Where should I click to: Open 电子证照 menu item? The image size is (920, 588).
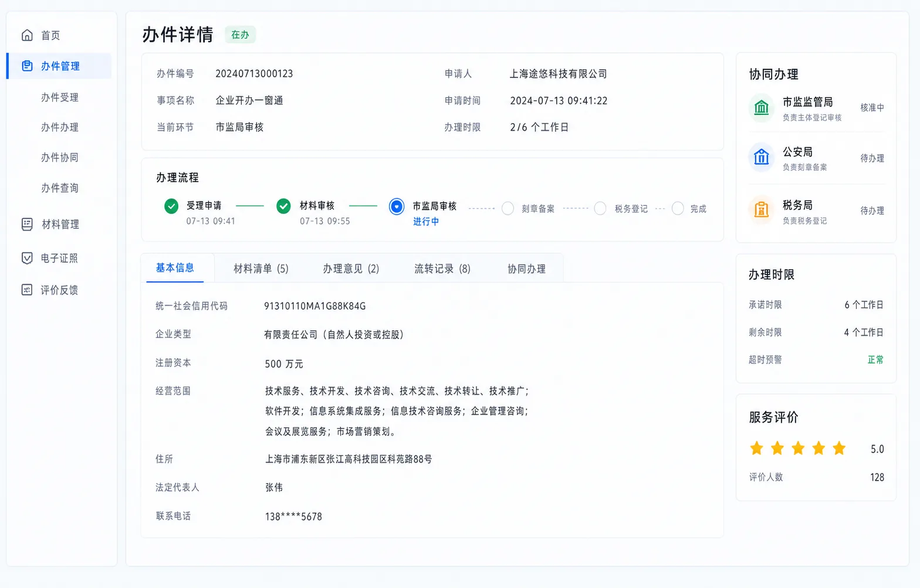pyautogui.click(x=59, y=258)
